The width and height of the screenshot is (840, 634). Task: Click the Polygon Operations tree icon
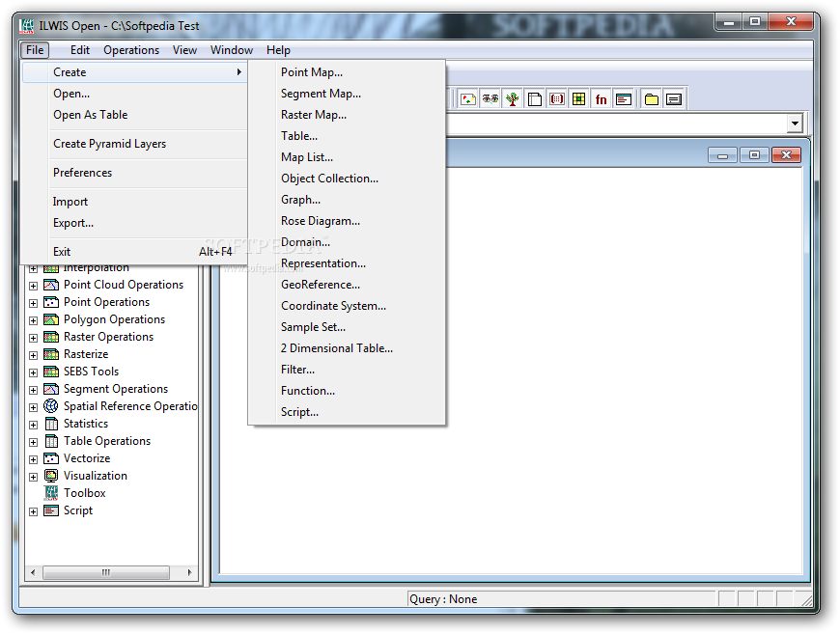[51, 319]
